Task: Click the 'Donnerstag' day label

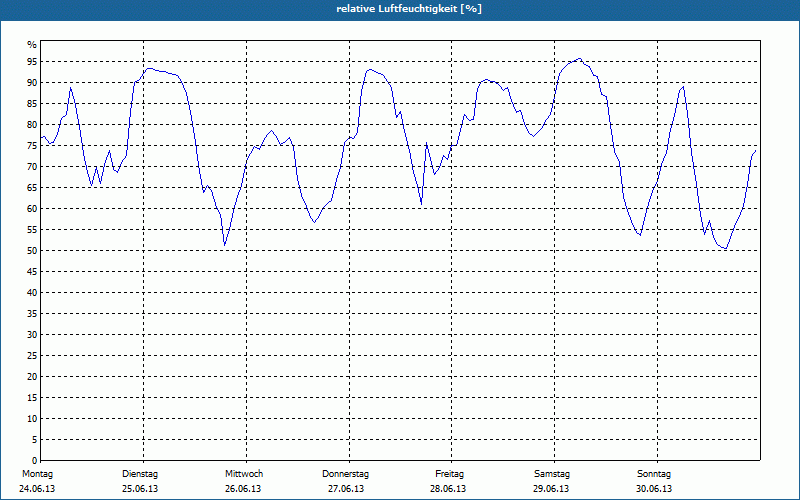Action: [x=345, y=474]
